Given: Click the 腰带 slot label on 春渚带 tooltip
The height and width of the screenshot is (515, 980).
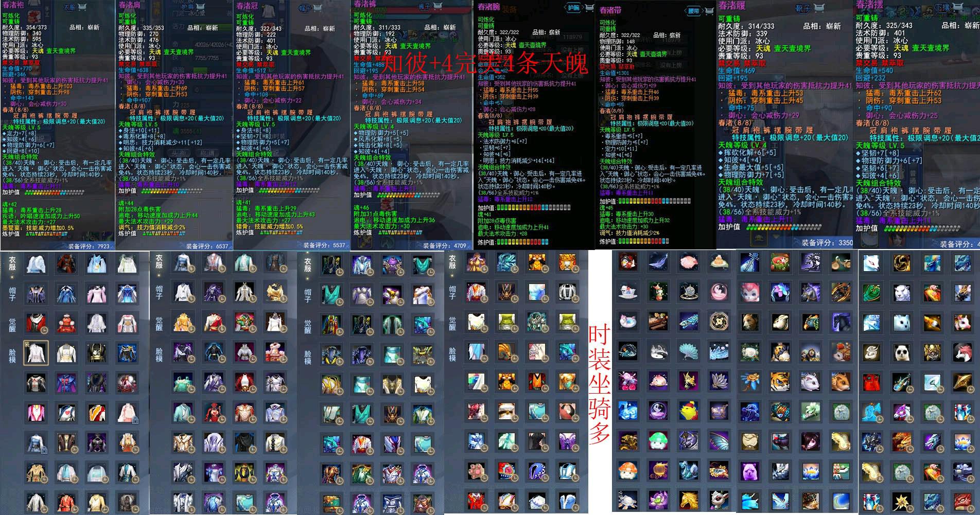Looking at the screenshot, I should tap(694, 10).
